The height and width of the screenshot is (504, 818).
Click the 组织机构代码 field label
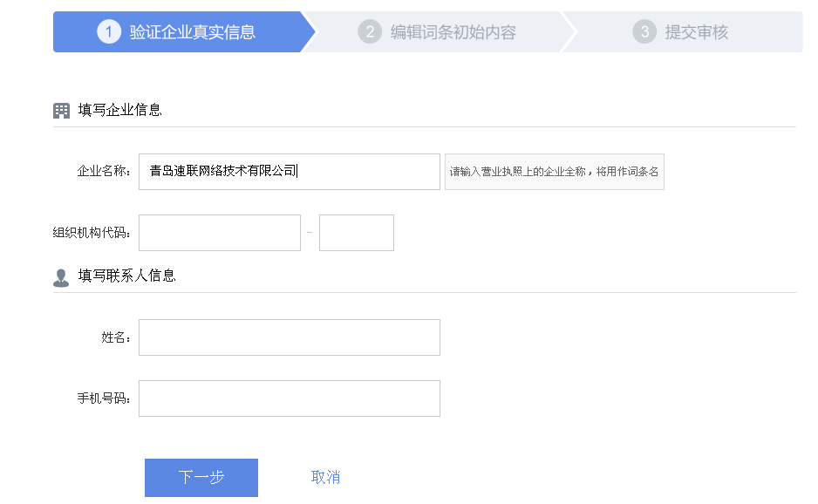tap(92, 232)
